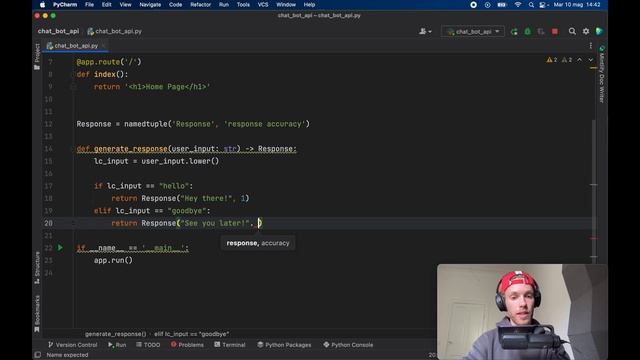Open the code-with-me user dropdown
This screenshot has width=640, height=360.
[x=425, y=31]
